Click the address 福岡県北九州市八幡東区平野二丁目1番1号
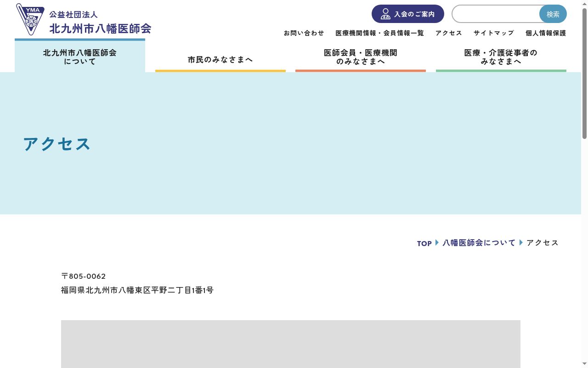Viewport: 588px width, 368px height. point(137,290)
